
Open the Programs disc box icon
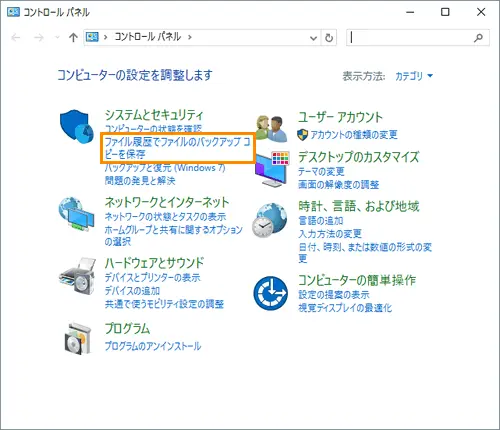coord(78,338)
